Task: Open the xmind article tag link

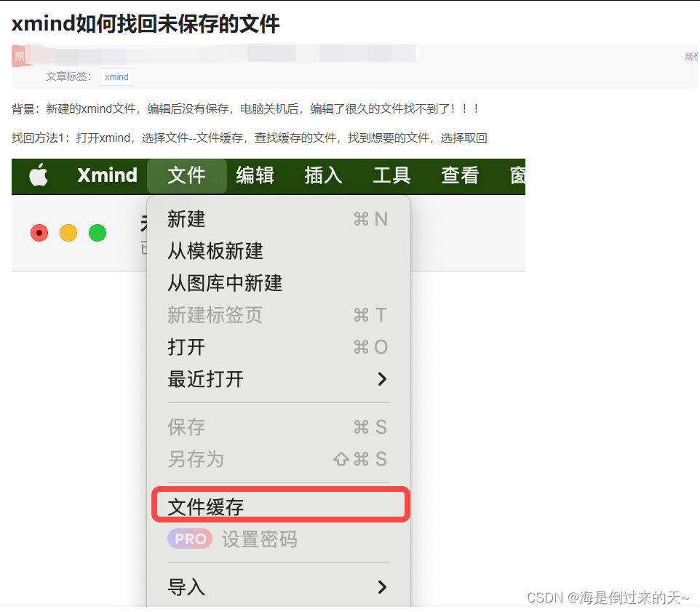Action: click(x=116, y=77)
